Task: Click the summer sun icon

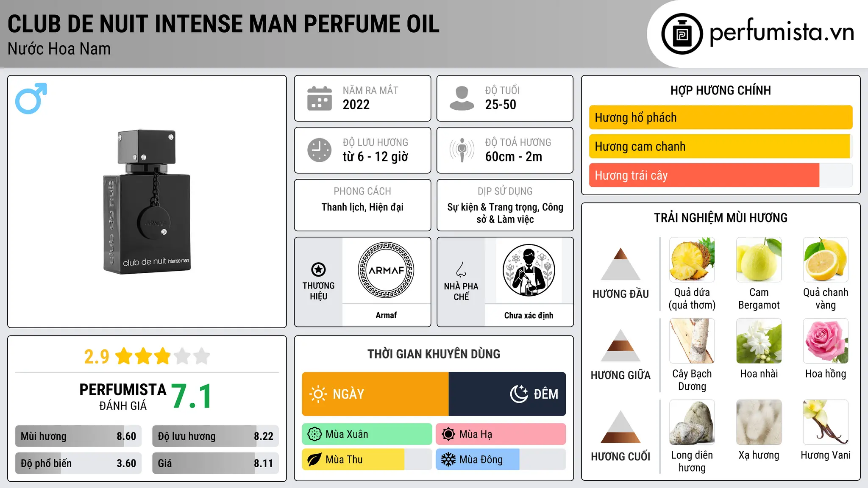Action: coord(448,434)
